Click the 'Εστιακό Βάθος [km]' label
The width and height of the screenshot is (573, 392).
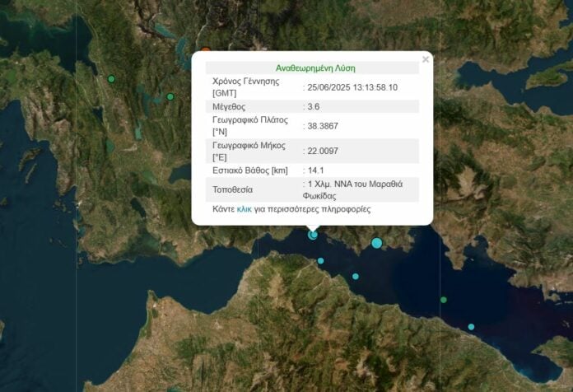tap(250, 170)
